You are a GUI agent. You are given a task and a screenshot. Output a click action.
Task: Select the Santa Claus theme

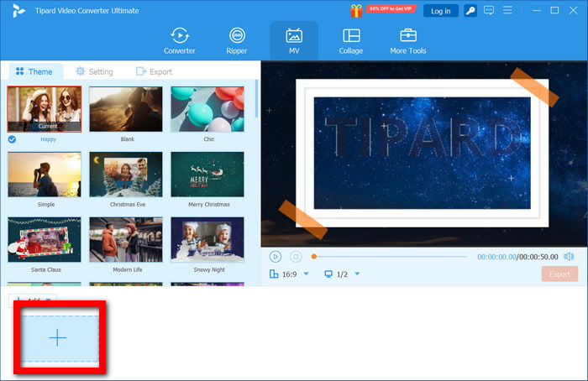[x=45, y=239]
